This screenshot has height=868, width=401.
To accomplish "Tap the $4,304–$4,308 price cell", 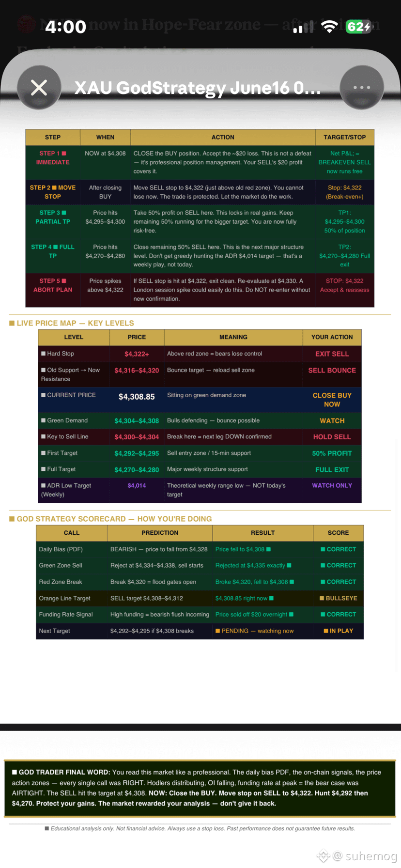I will coord(137,421).
